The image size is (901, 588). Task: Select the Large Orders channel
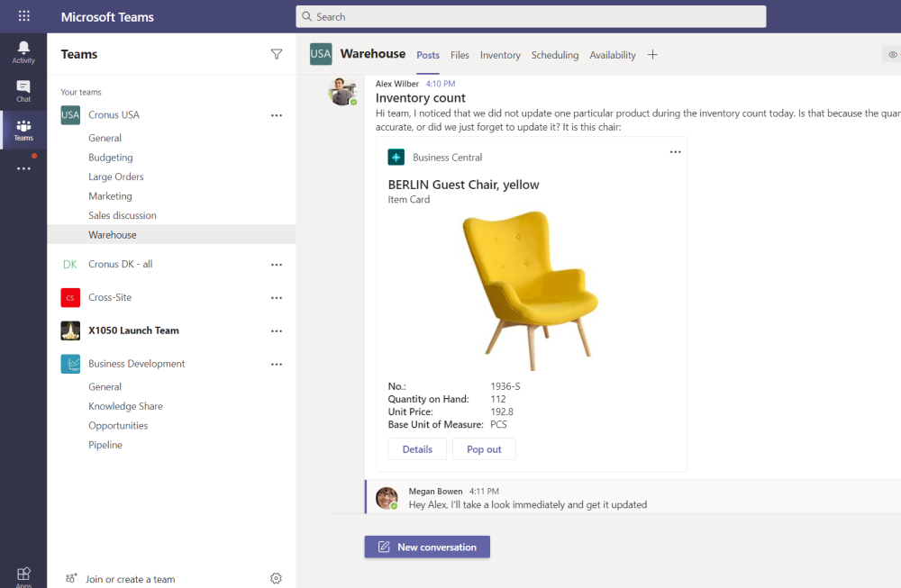tap(116, 176)
